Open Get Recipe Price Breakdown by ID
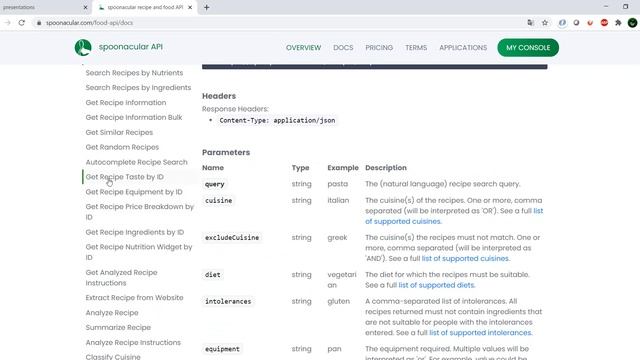Screen dimensions: 640x360 [x=140, y=212]
